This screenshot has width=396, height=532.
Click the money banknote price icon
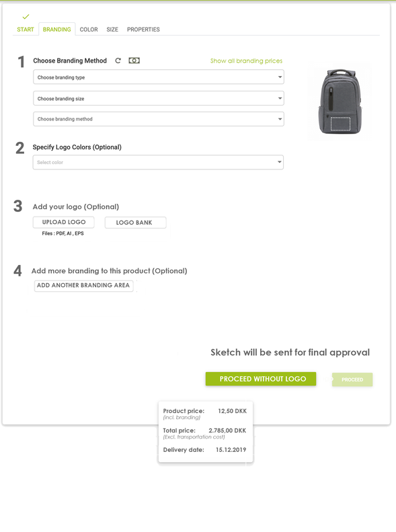coord(134,61)
